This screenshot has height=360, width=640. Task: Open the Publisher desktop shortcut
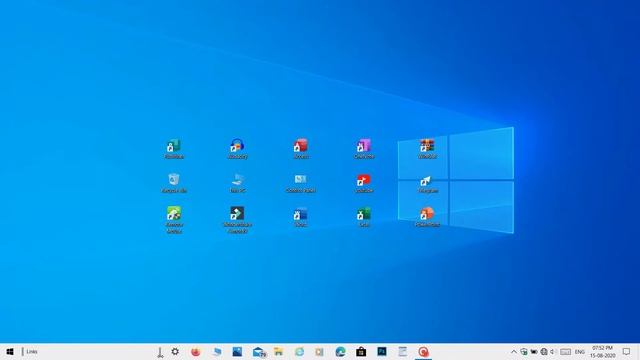[174, 149]
